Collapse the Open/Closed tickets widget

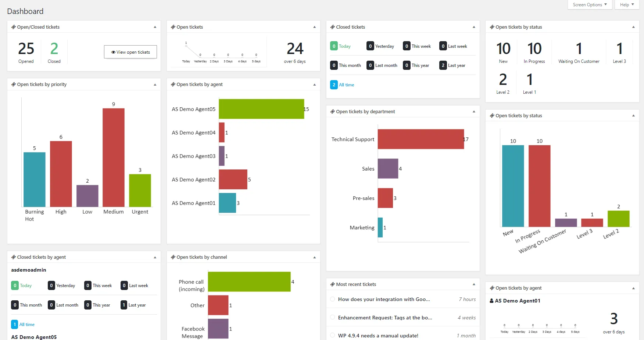tap(155, 27)
